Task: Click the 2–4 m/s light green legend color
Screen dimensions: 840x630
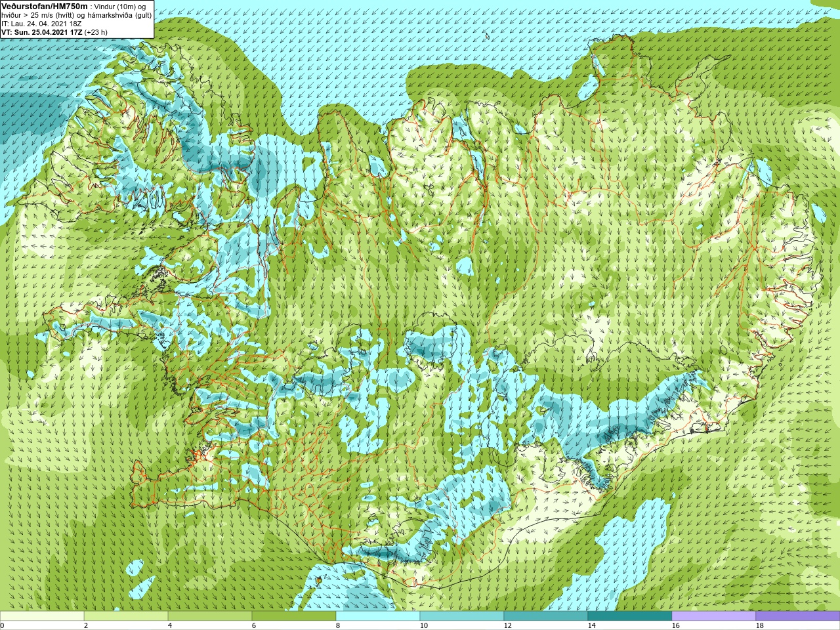Action: click(126, 616)
